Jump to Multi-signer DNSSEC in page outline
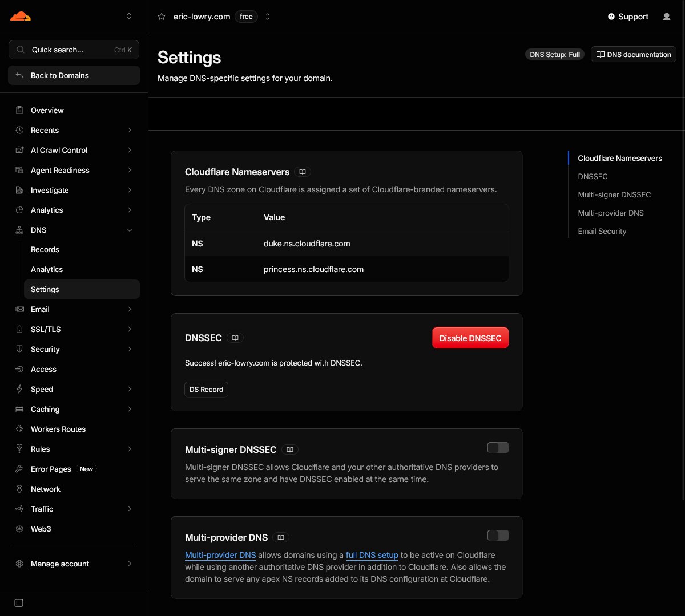 click(614, 194)
